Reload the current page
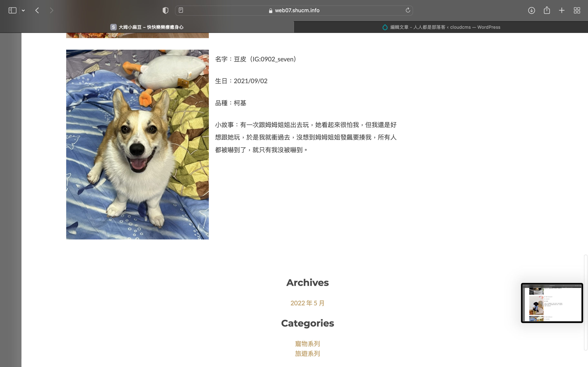The width and height of the screenshot is (588, 367). pyautogui.click(x=408, y=10)
